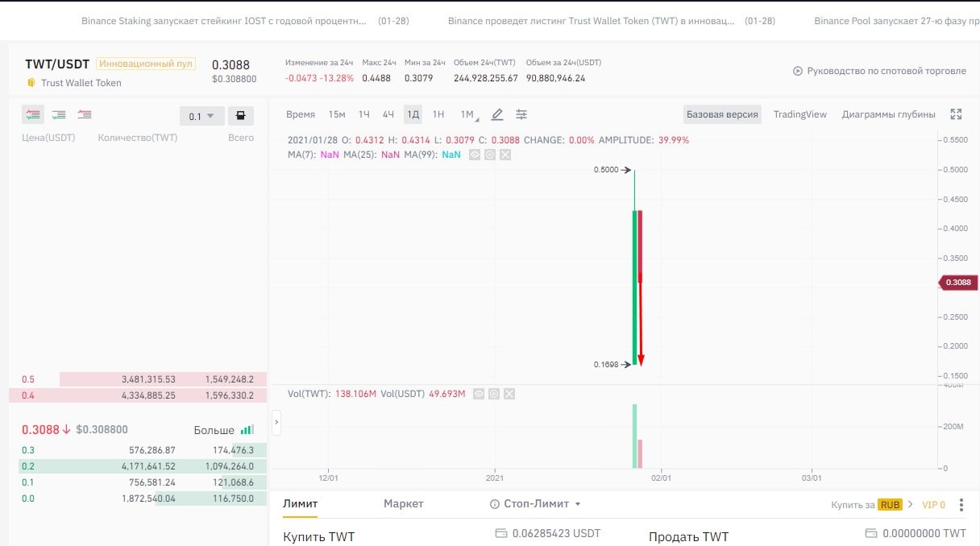The image size is (980, 546).
Task: Select the 15м chart interval
Action: 337,114
